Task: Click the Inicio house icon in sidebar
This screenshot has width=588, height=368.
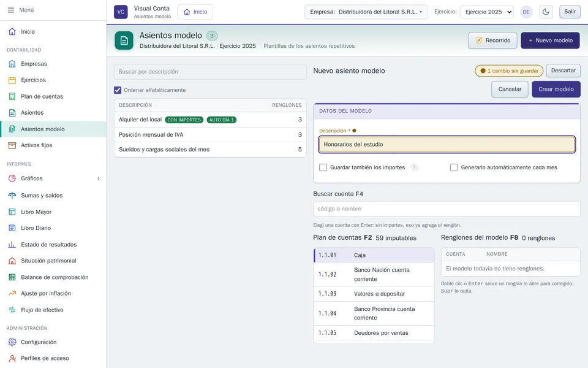Action: pyautogui.click(x=12, y=31)
